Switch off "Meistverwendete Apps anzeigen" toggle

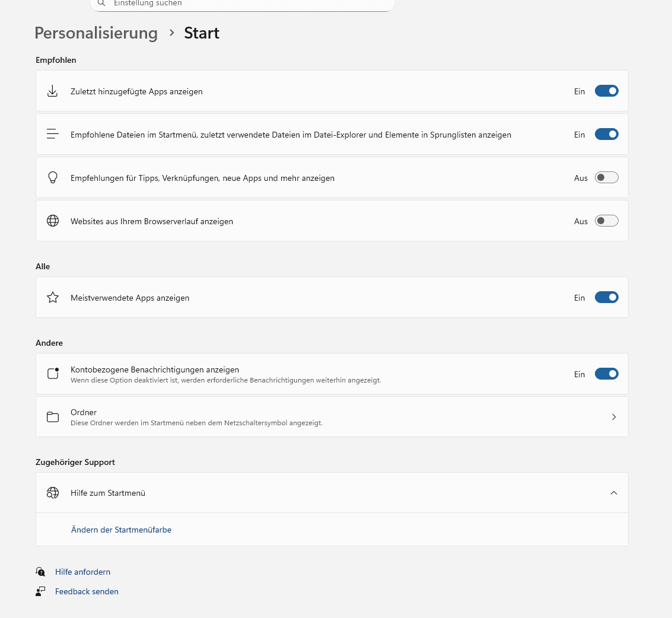[x=606, y=298]
